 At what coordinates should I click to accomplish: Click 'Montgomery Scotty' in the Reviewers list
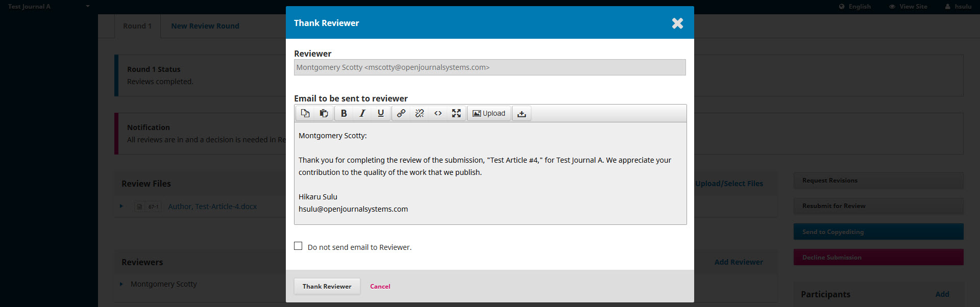coord(163,284)
